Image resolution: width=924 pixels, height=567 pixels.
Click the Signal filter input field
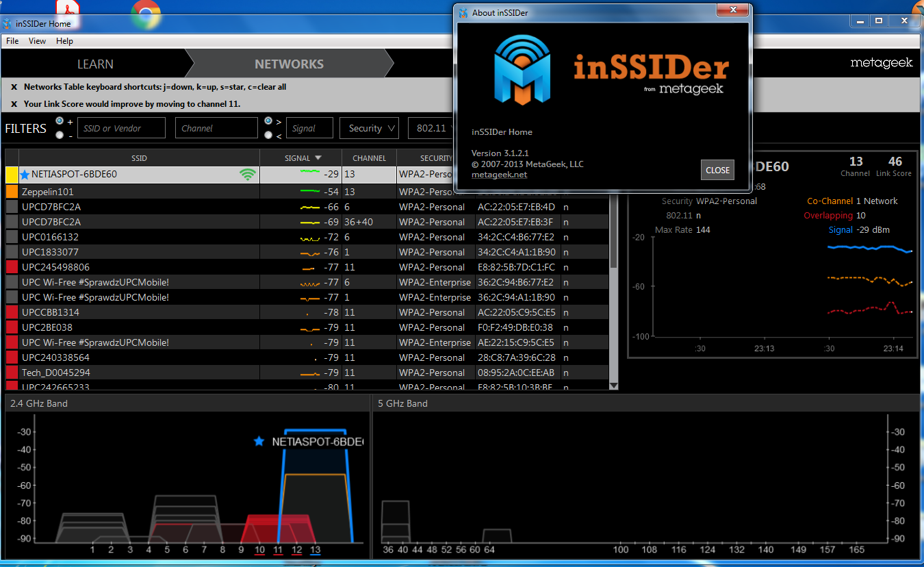[x=309, y=128]
